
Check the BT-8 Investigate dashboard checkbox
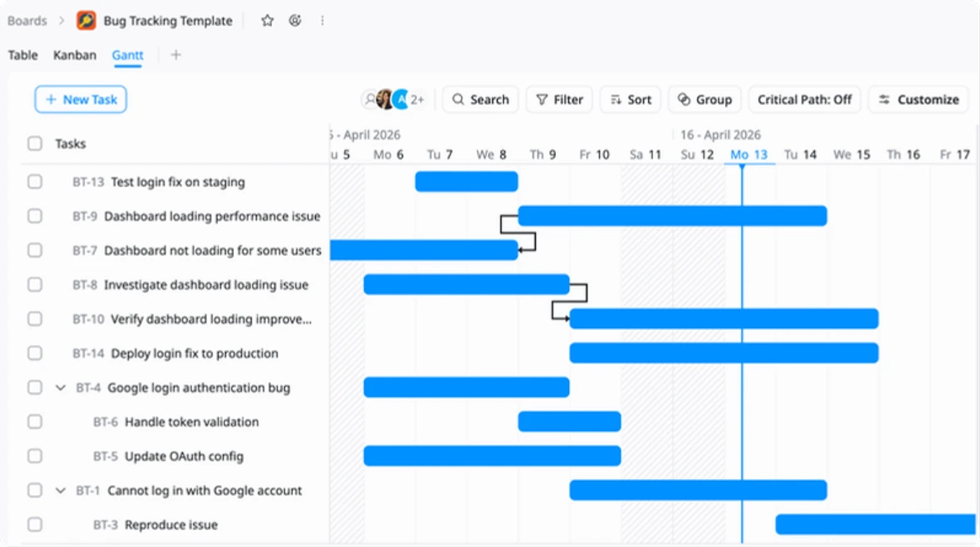(35, 285)
